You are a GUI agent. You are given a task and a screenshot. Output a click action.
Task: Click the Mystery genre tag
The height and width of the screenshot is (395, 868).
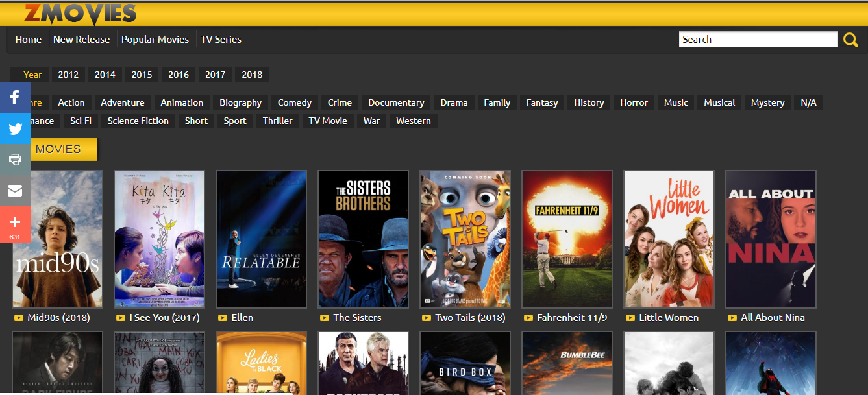point(768,102)
